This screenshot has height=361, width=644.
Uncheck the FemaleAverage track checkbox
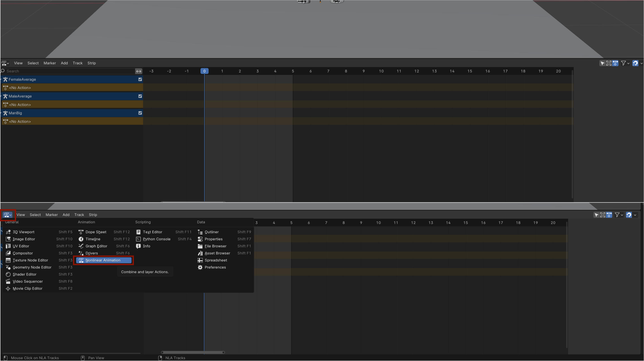pyautogui.click(x=140, y=79)
